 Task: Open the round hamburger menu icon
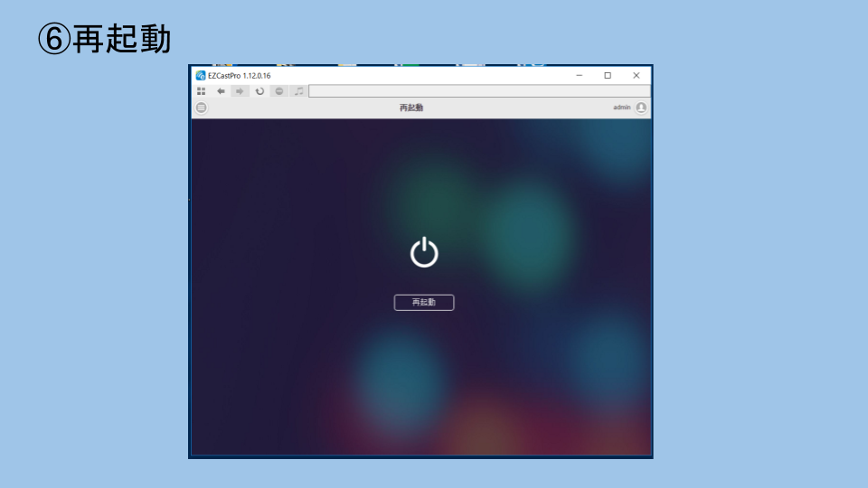pos(202,108)
